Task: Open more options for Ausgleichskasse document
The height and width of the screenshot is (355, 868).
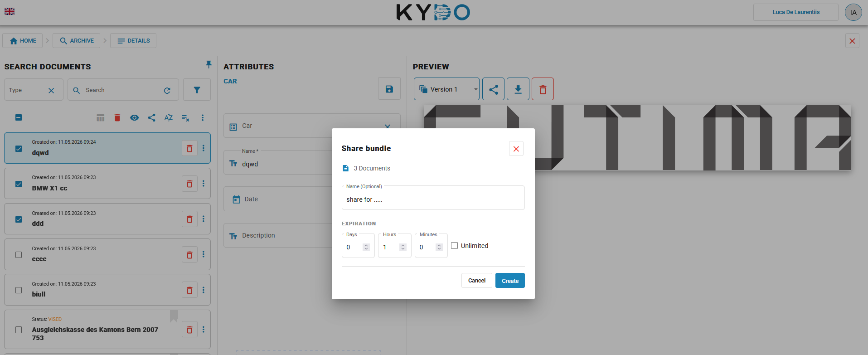Action: [204, 330]
